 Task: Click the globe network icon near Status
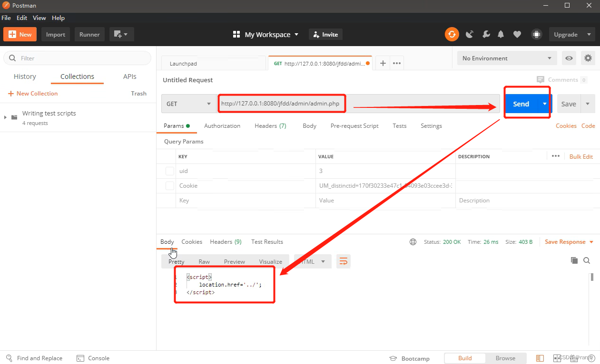pyautogui.click(x=413, y=242)
